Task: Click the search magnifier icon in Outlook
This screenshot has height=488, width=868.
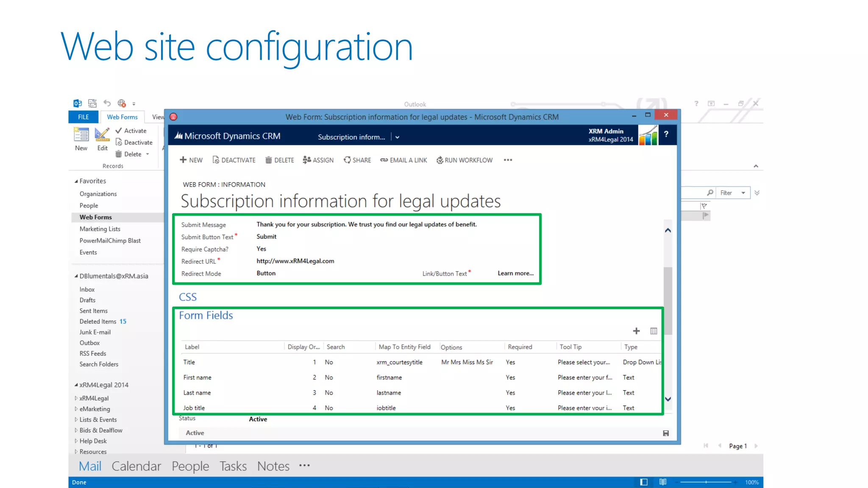Action: 710,193
